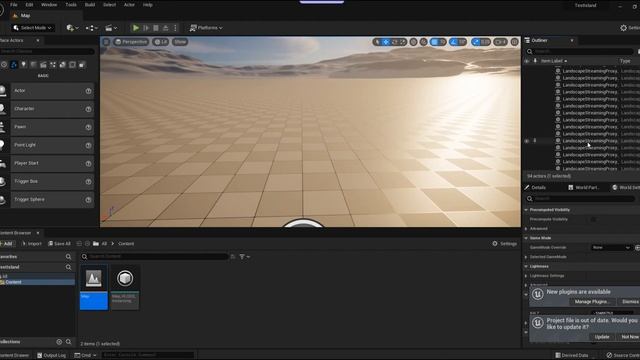Open the Window menu
The height and width of the screenshot is (360, 640).
point(49,5)
